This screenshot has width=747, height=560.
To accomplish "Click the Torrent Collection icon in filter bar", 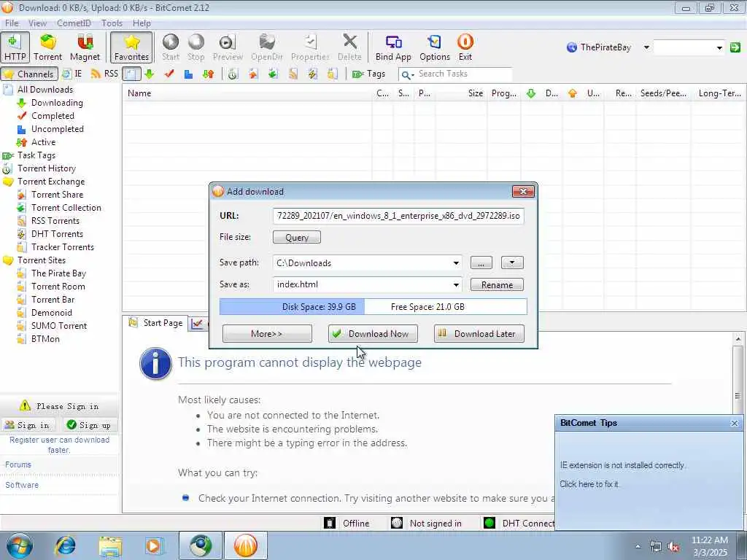I will (273, 74).
